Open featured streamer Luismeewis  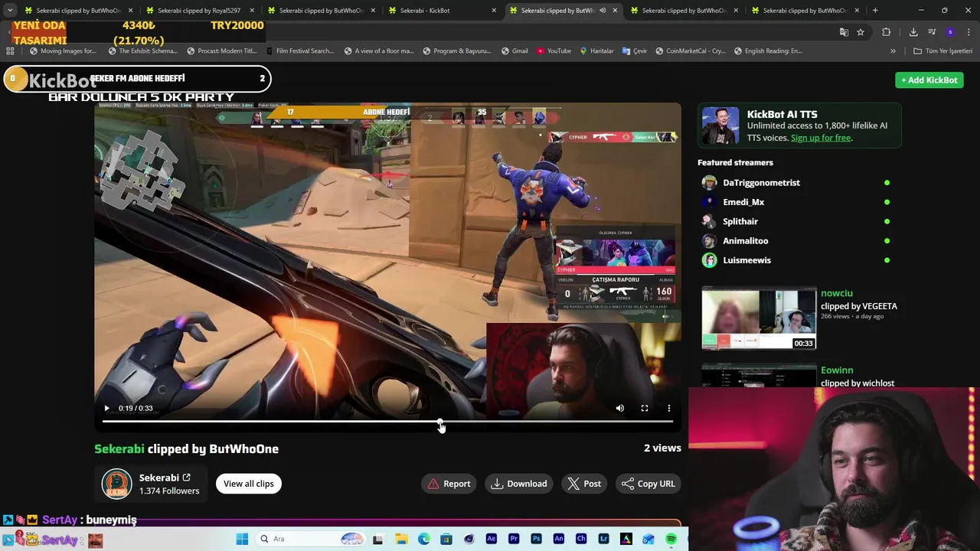[746, 260]
